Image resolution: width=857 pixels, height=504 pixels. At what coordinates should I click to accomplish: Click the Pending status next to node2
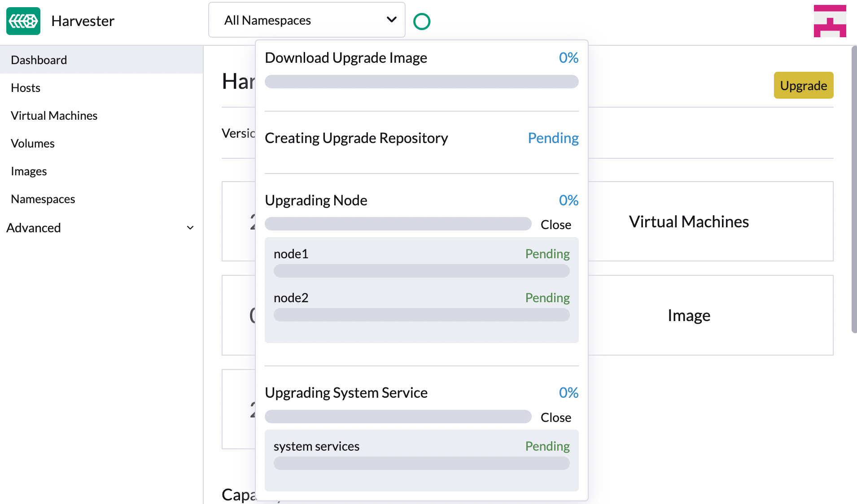547,297
